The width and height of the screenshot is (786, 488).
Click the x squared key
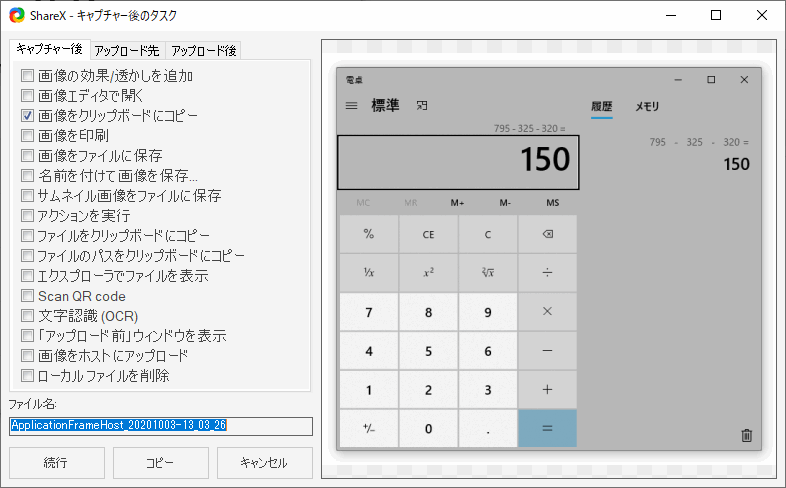click(x=428, y=273)
